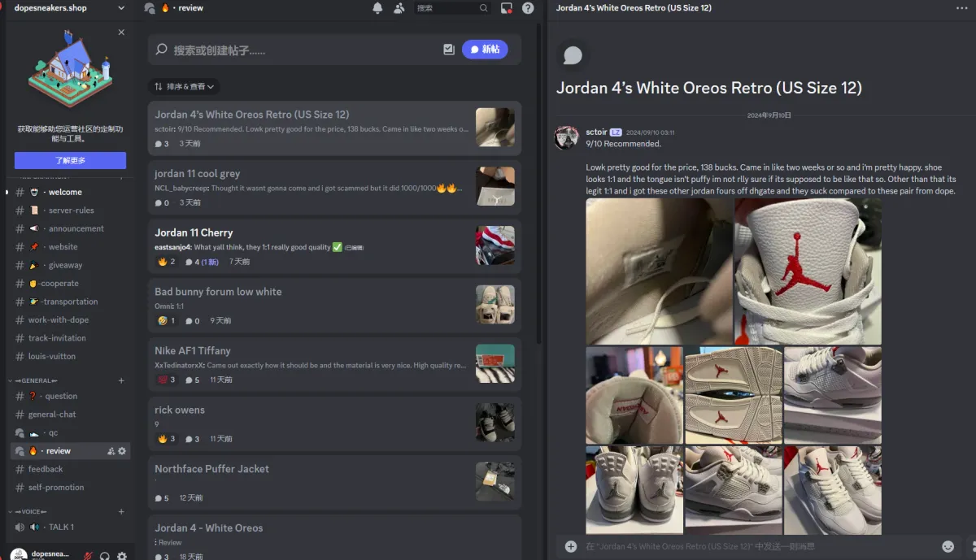The height and width of the screenshot is (560, 976).
Task: Open the feedback channel
Action: [70, 469]
